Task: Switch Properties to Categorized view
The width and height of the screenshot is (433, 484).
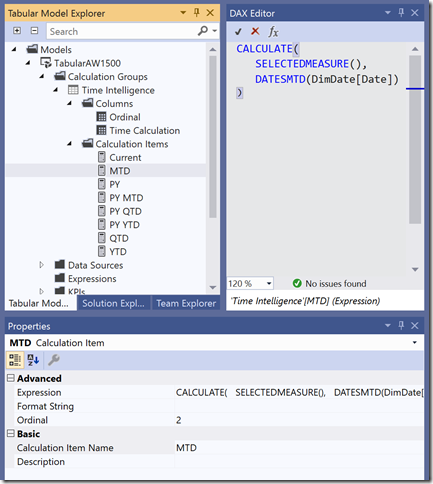Action: [15, 360]
